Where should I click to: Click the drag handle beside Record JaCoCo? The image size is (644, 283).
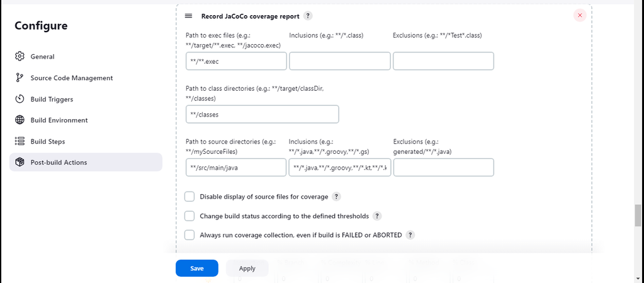point(188,16)
